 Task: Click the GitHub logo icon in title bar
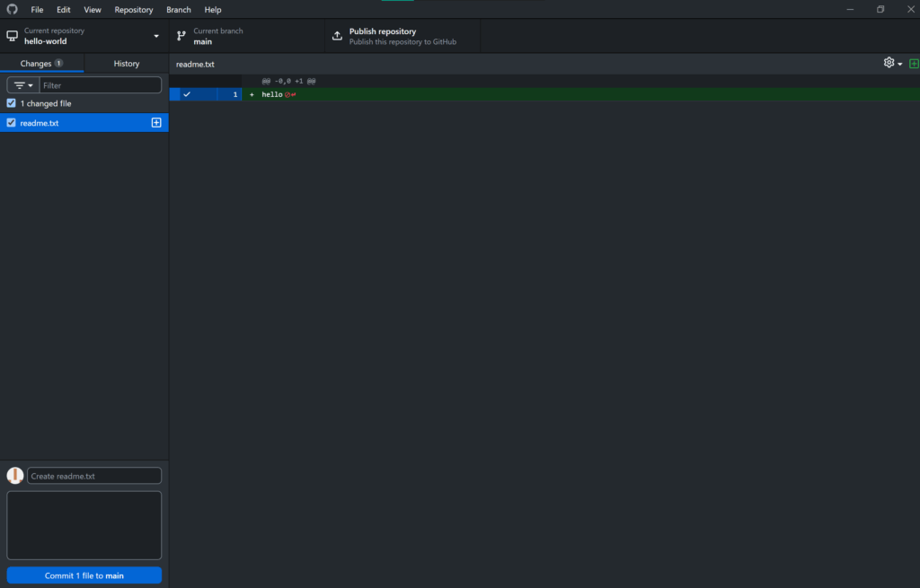pos(12,9)
